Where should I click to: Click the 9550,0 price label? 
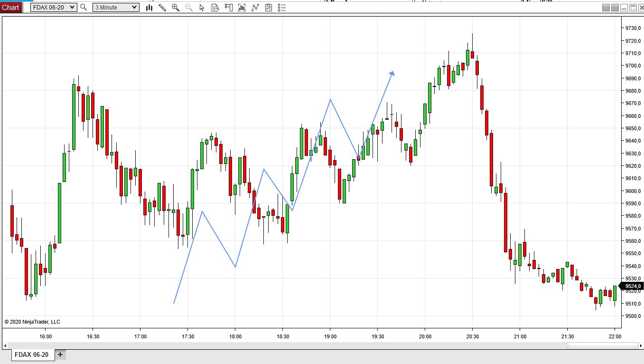coord(633,254)
